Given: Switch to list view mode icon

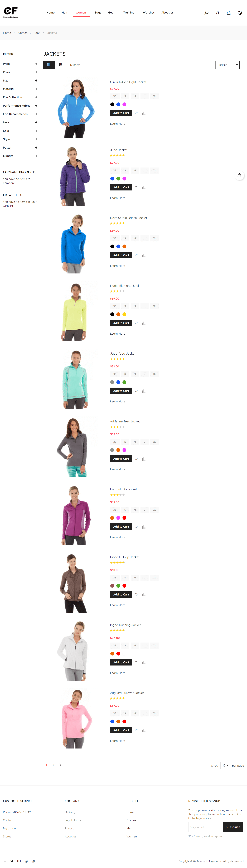Looking at the screenshot, I should pyautogui.click(x=60, y=65).
